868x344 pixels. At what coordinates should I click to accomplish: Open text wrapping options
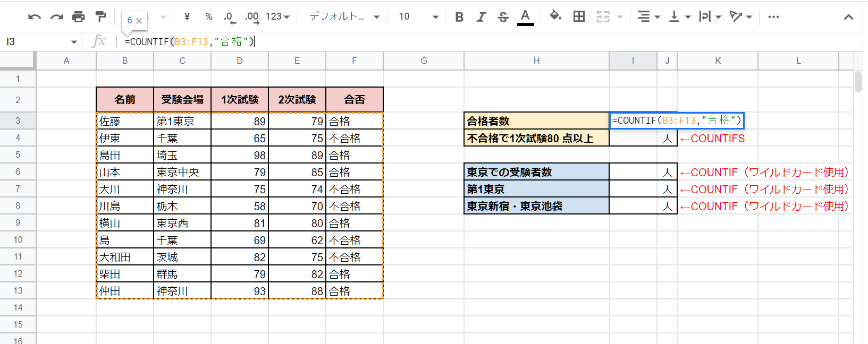pyautogui.click(x=710, y=17)
